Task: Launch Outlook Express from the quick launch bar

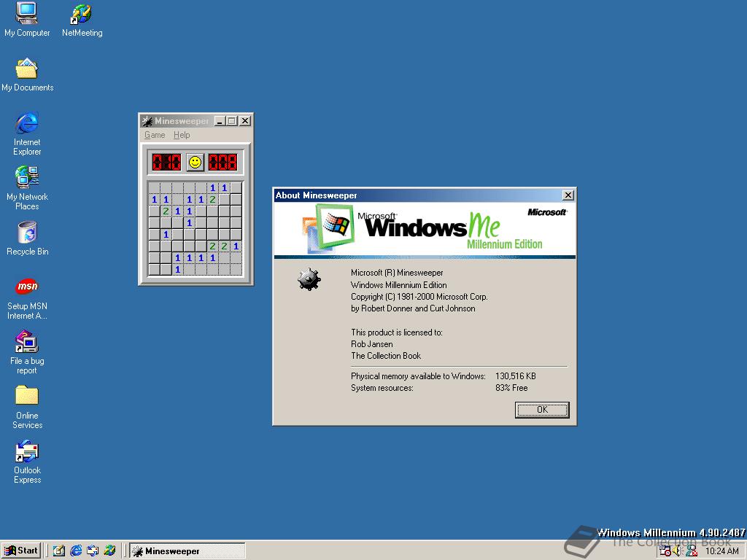Action: click(93, 551)
